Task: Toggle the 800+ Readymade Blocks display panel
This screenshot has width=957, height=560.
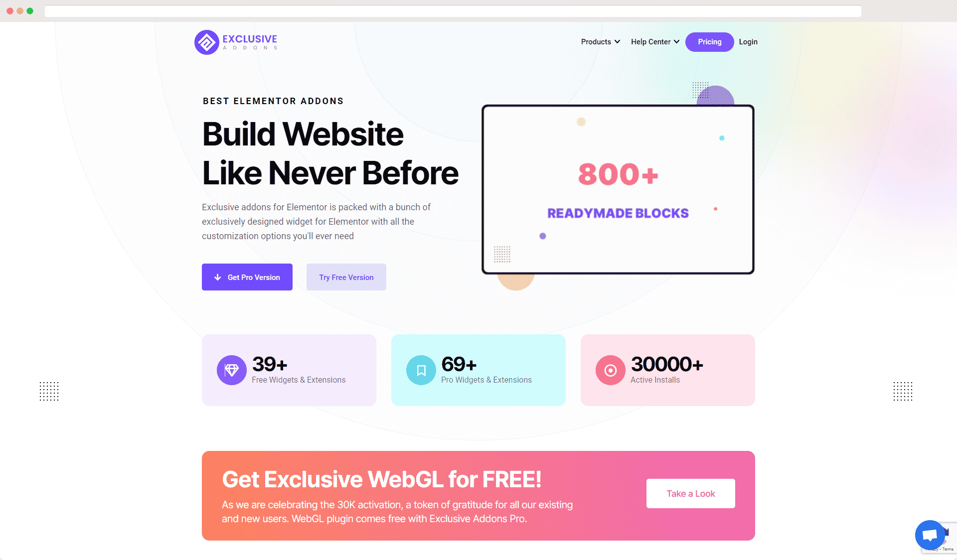Action: pyautogui.click(x=618, y=189)
